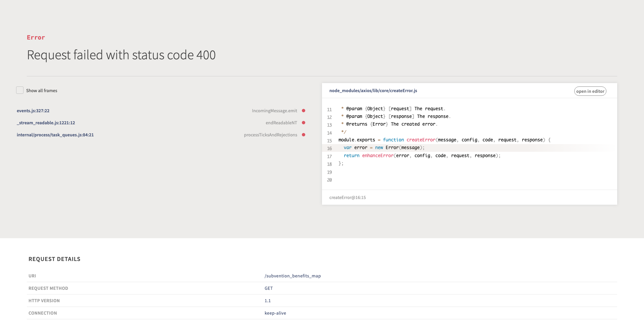Click the endReadableNT function name
The image size is (644, 327).
coord(281,123)
